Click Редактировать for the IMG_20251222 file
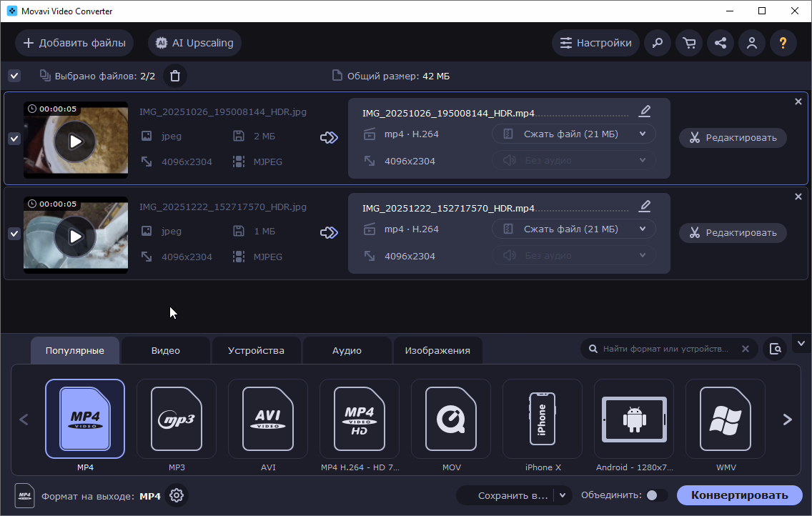 pyautogui.click(x=733, y=233)
